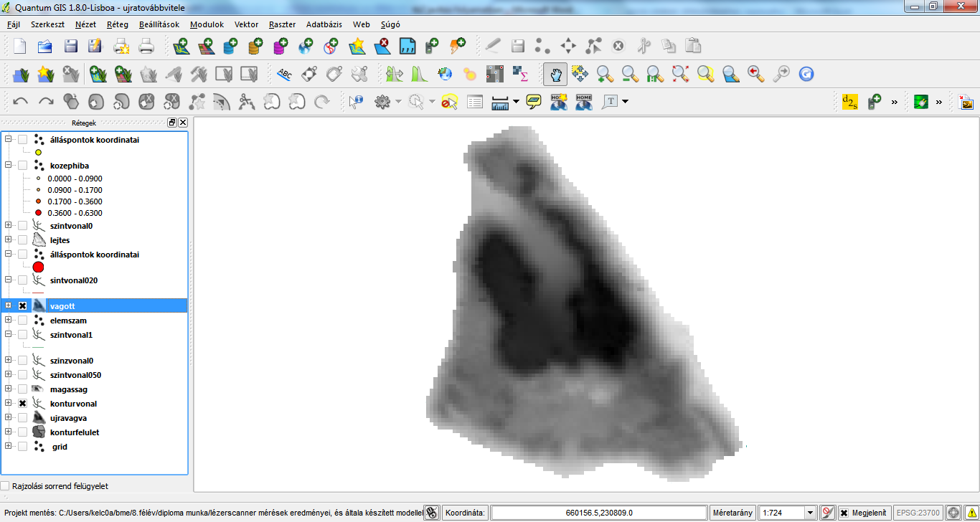Save project floppy disk icon
The height and width of the screenshot is (522, 980).
point(70,47)
